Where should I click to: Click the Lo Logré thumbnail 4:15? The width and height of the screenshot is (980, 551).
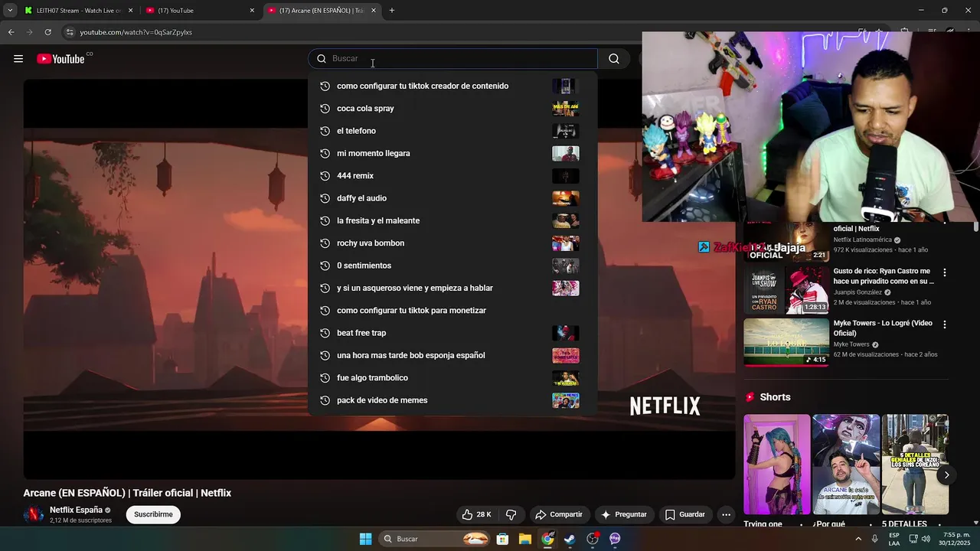[x=786, y=342]
